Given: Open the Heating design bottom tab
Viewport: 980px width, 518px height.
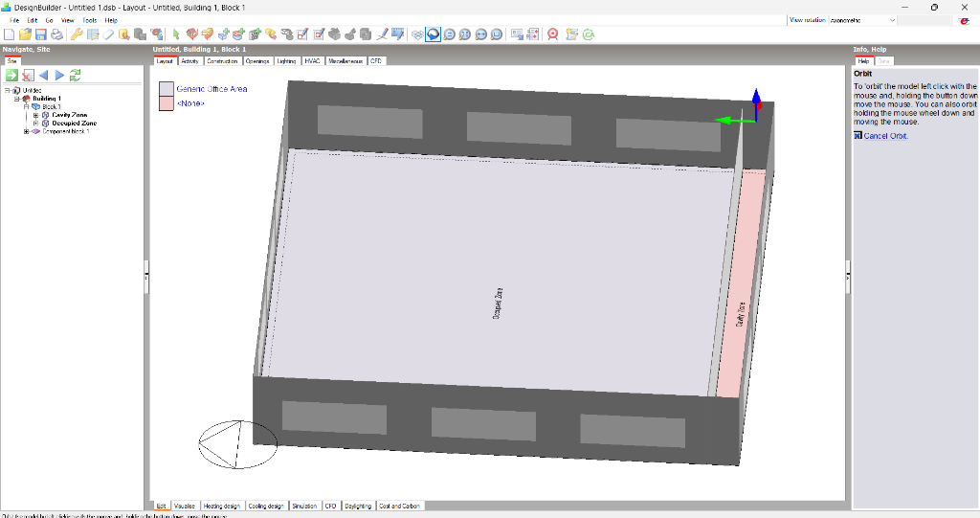Looking at the screenshot, I should (222, 506).
